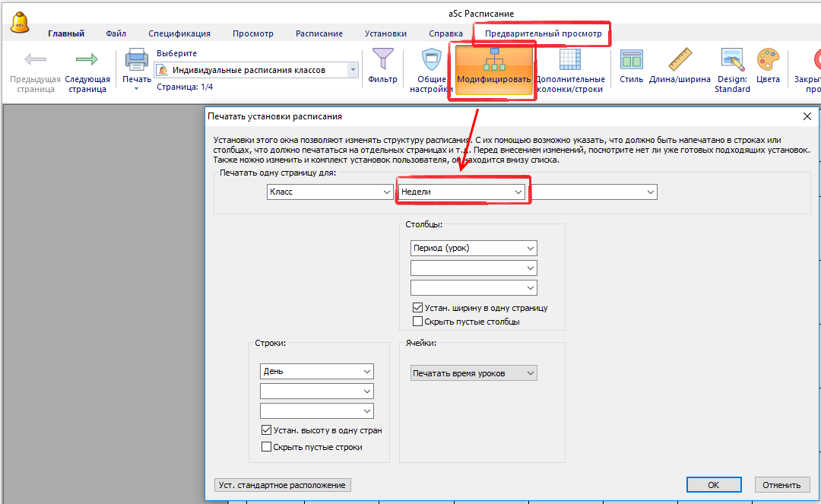The image size is (821, 504).
Task: Enable 'Скрыть пустые столбцы' checkbox
Action: point(417,322)
